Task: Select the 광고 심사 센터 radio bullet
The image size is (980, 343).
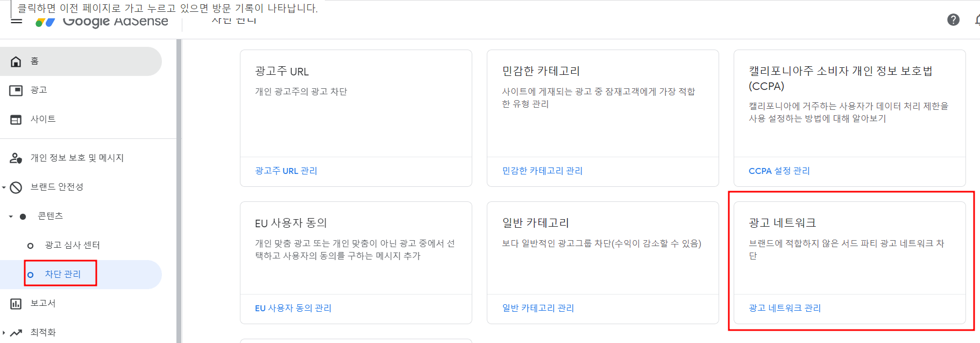Action: point(30,245)
